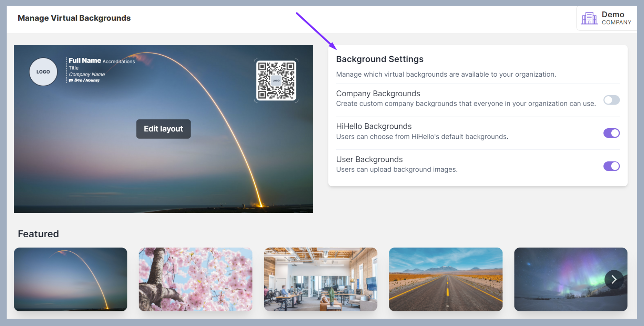The height and width of the screenshot is (326, 644).
Task: Click the Full Name text on preview
Action: click(85, 61)
